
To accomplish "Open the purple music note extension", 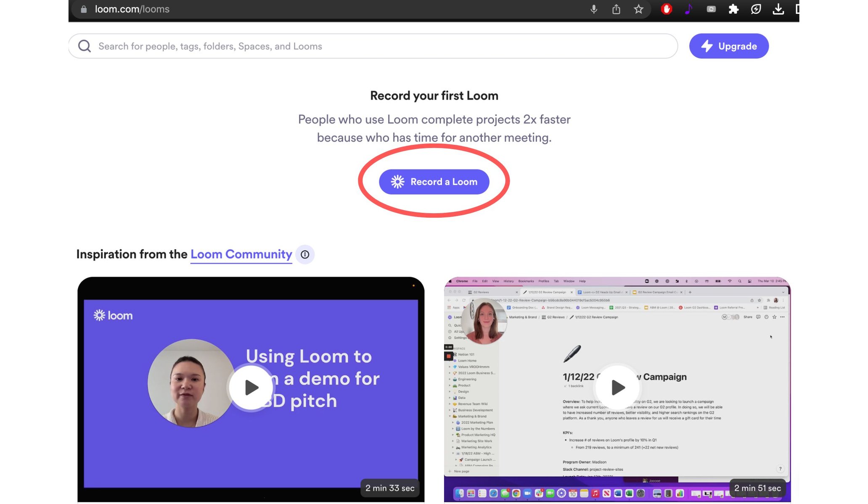I will (x=688, y=9).
